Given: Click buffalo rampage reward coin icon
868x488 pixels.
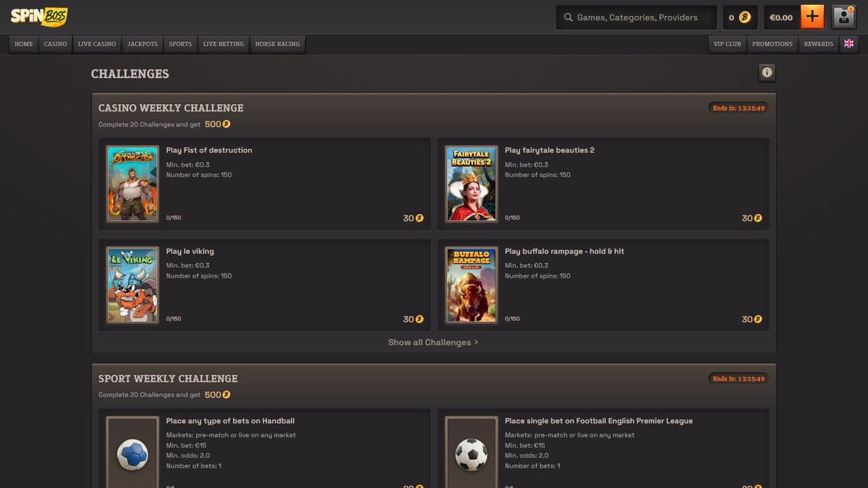Looking at the screenshot, I should coord(758,320).
